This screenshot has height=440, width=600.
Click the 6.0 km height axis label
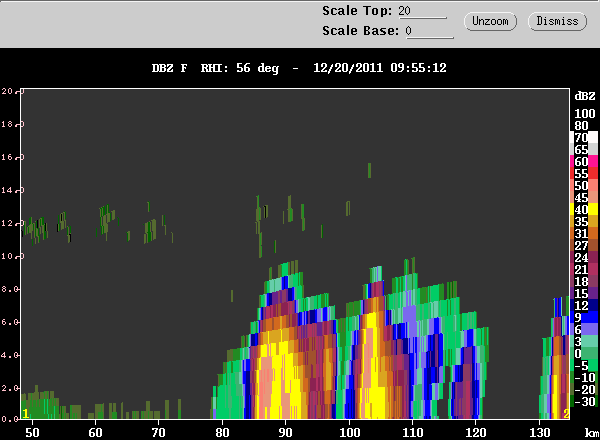8,322
